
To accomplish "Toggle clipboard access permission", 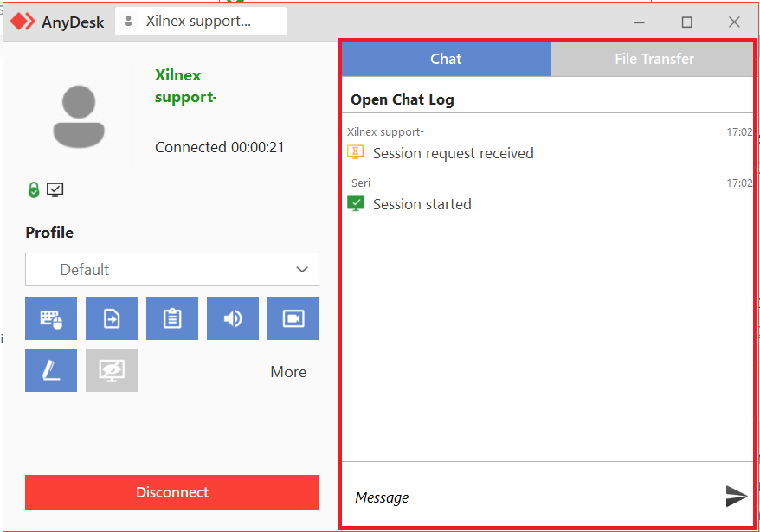I will click(x=172, y=318).
